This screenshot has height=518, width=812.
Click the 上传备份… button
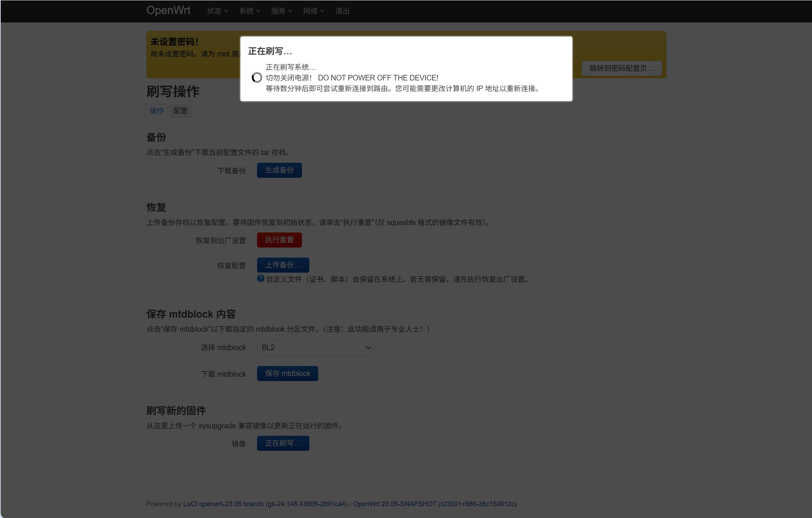(x=283, y=265)
